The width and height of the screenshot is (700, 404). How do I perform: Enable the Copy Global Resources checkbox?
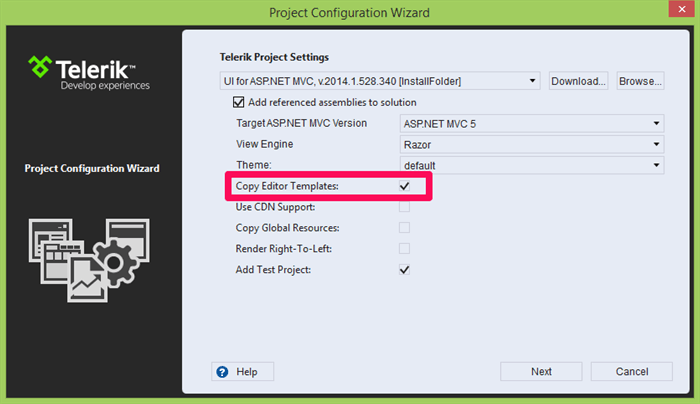[404, 228]
